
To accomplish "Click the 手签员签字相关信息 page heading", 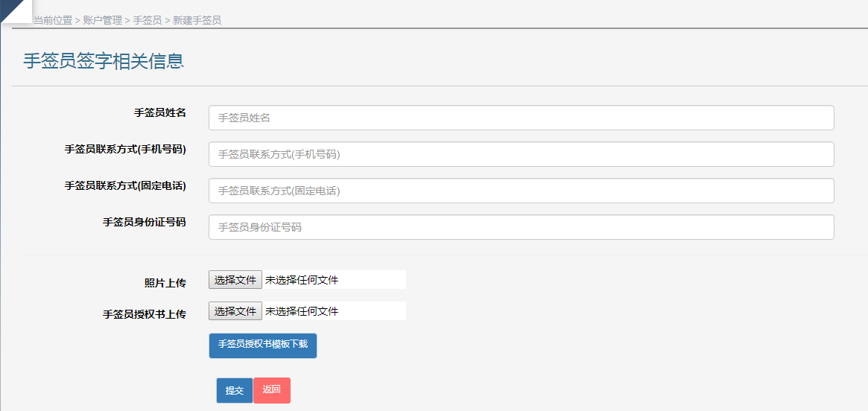I will click(104, 61).
